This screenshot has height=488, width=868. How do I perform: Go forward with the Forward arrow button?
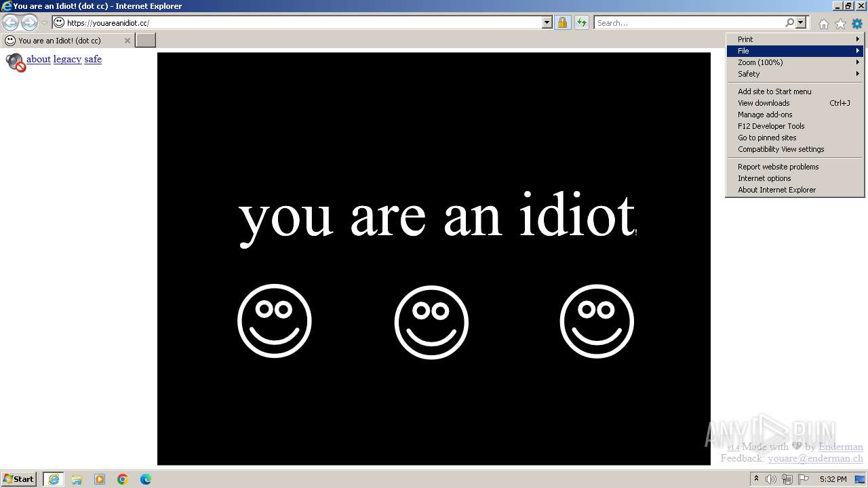(29, 23)
